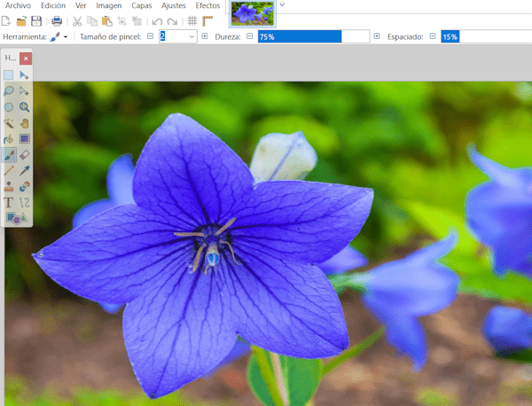Open the Shapes tool
532x406 pixels.
pos(16,218)
